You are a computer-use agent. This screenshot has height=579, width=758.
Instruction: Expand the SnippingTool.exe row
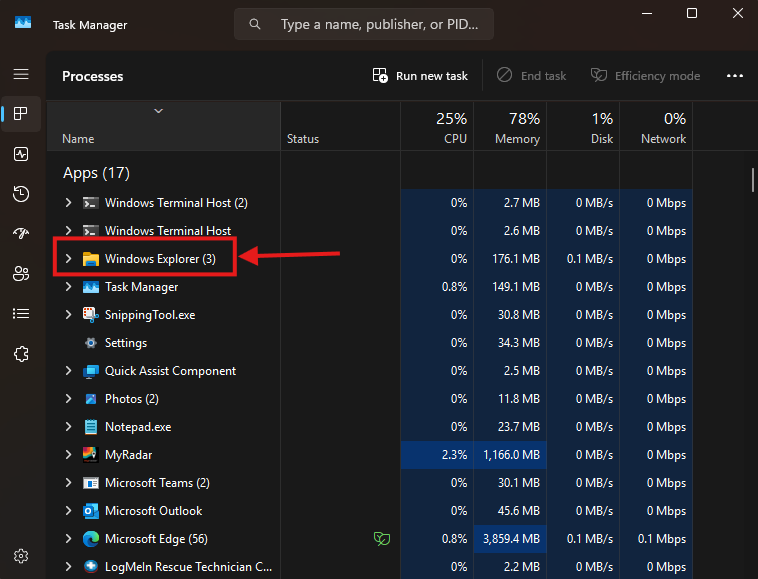[x=68, y=315]
